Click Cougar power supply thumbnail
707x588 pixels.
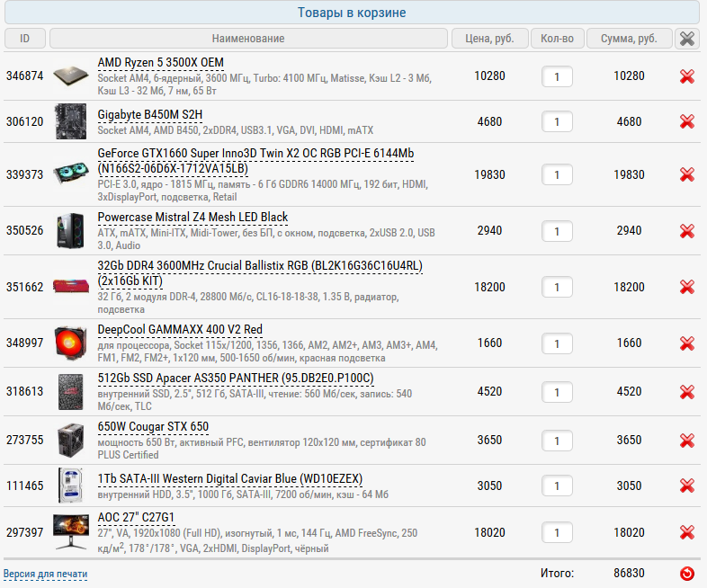pyautogui.click(x=71, y=441)
